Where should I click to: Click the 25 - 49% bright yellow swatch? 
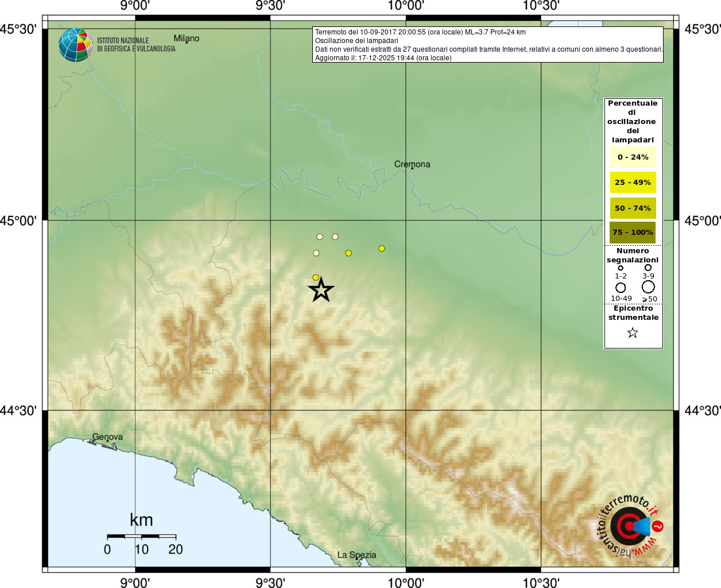(x=633, y=182)
